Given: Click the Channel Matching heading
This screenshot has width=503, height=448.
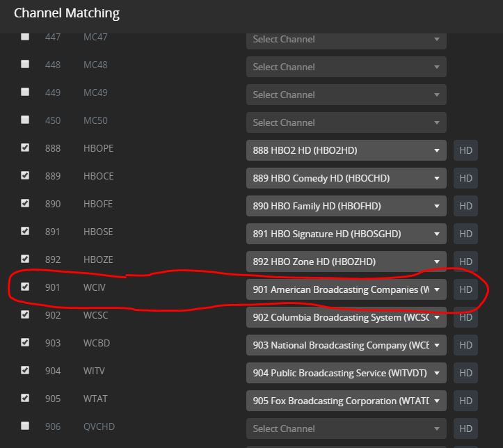Looking at the screenshot, I should tap(67, 13).
